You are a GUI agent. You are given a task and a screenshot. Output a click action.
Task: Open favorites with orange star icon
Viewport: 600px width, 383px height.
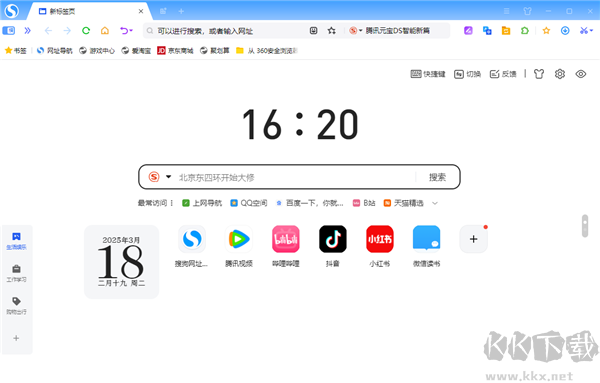coord(546,31)
